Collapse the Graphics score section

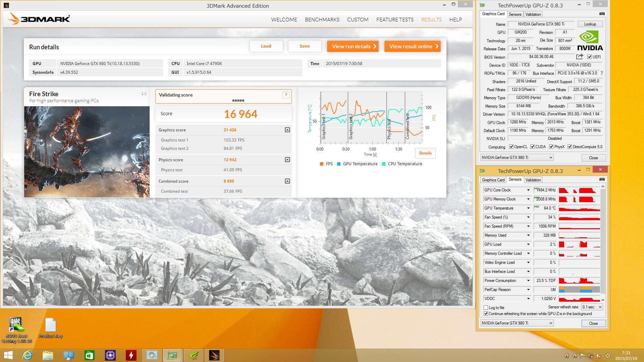287,130
